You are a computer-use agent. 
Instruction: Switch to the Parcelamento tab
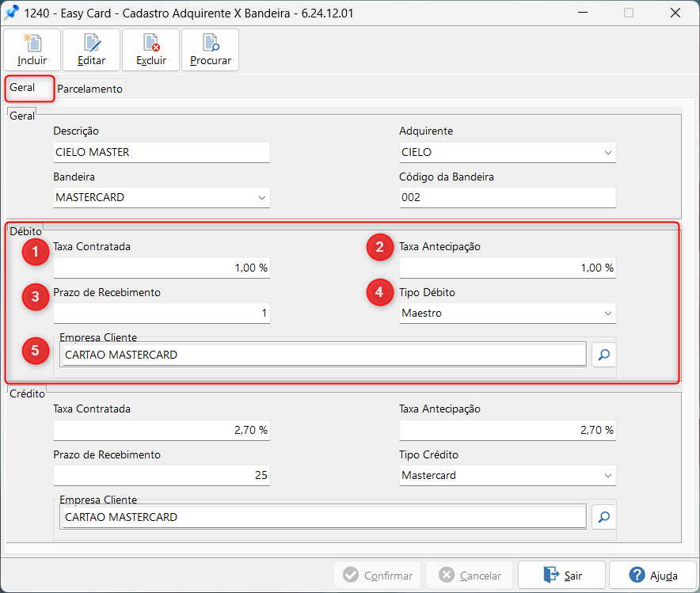coord(89,89)
